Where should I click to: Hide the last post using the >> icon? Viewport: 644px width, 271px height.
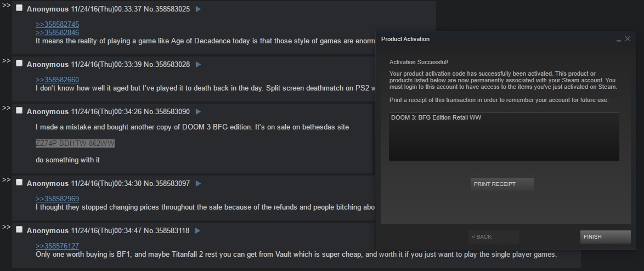tap(6, 227)
